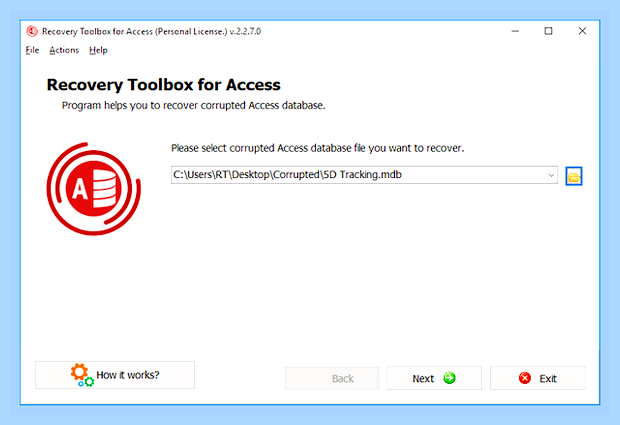
Task: Click the Exit button
Action: click(x=538, y=378)
